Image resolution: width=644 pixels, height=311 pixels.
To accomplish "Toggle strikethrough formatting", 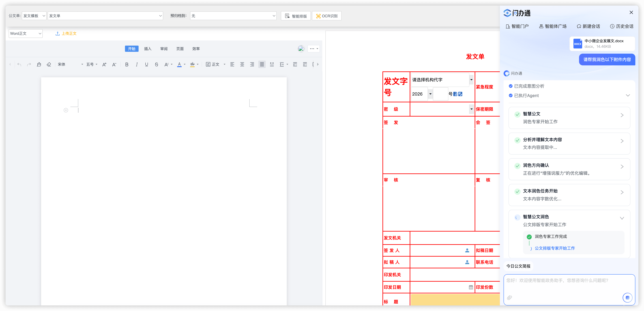I will 157,64.
